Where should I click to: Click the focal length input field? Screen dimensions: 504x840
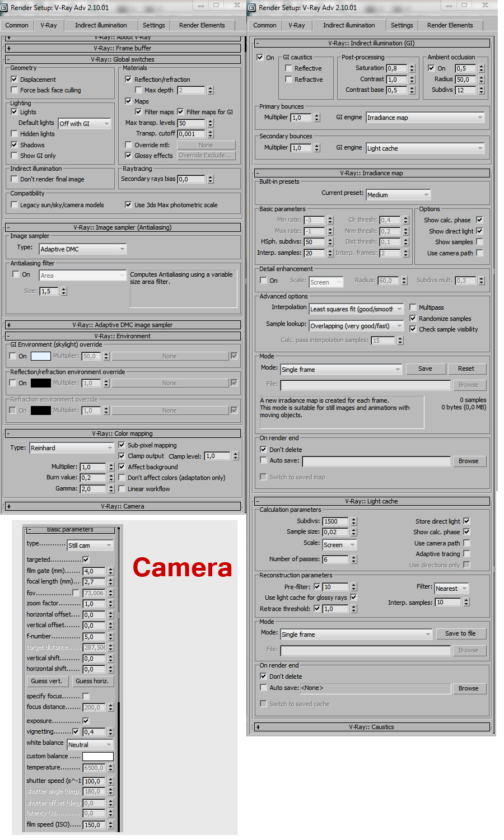click(x=94, y=582)
